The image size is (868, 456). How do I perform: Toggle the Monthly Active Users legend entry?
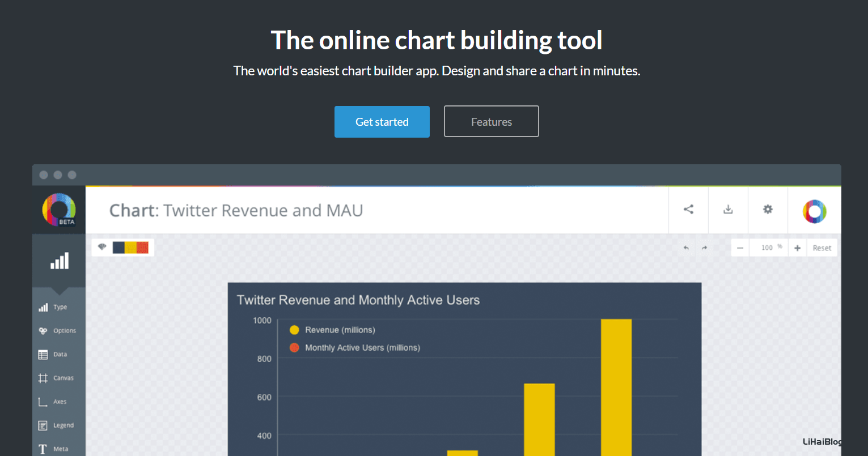pos(355,348)
